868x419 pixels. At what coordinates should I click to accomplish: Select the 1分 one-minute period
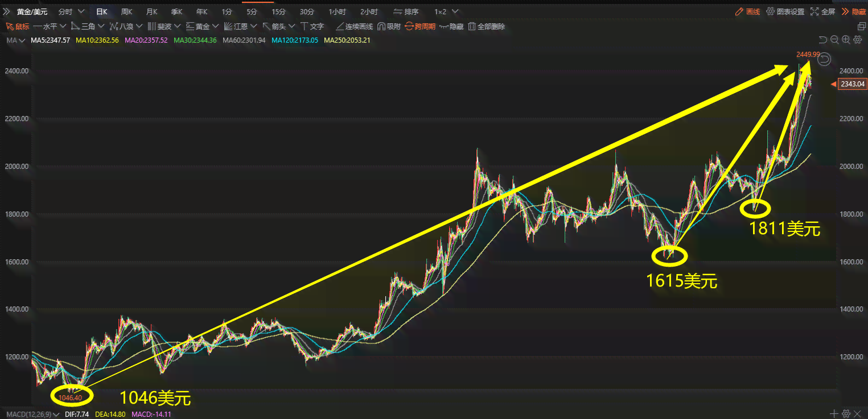point(227,11)
